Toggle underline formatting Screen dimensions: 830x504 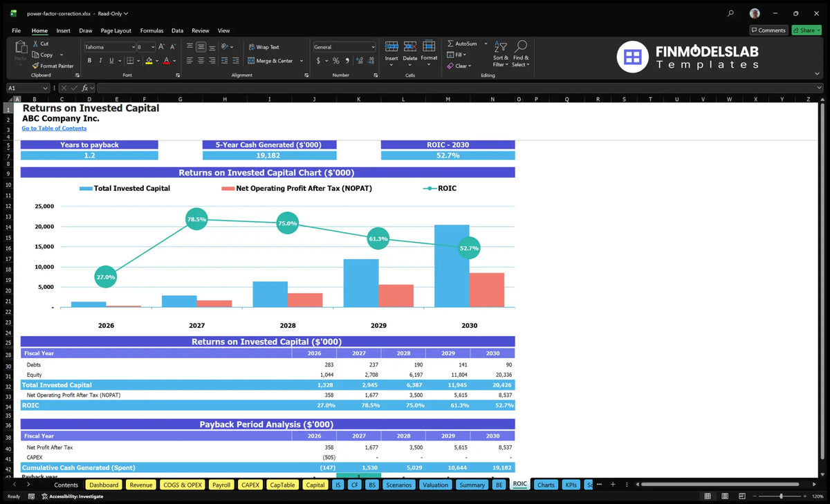click(112, 61)
